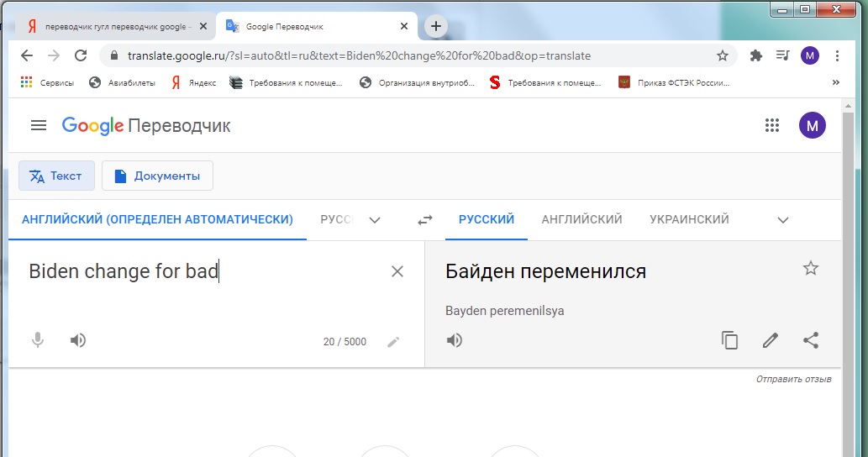Image resolution: width=868 pixels, height=457 pixels.
Task: Click the page vertical scrollbar up arrow
Action: [x=848, y=105]
